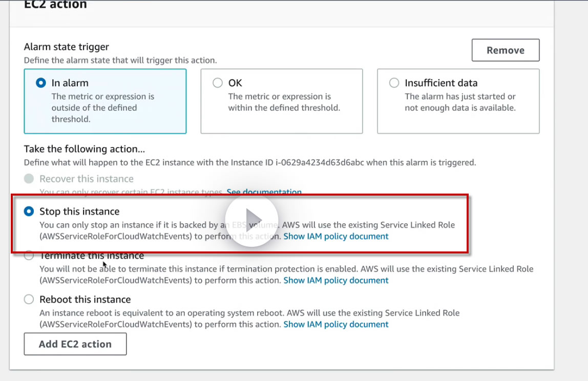This screenshot has height=381, width=588.
Task: Click the Reboot this instance label text
Action: [85, 300]
